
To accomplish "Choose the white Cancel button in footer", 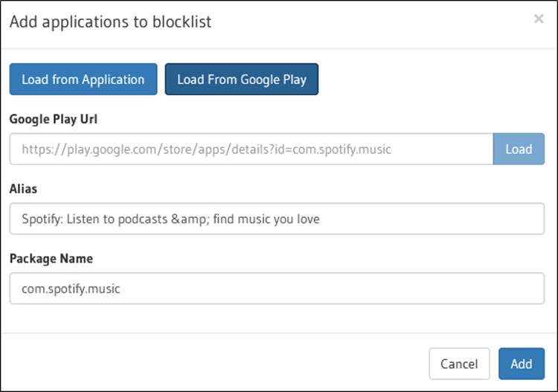I will pyautogui.click(x=459, y=364).
